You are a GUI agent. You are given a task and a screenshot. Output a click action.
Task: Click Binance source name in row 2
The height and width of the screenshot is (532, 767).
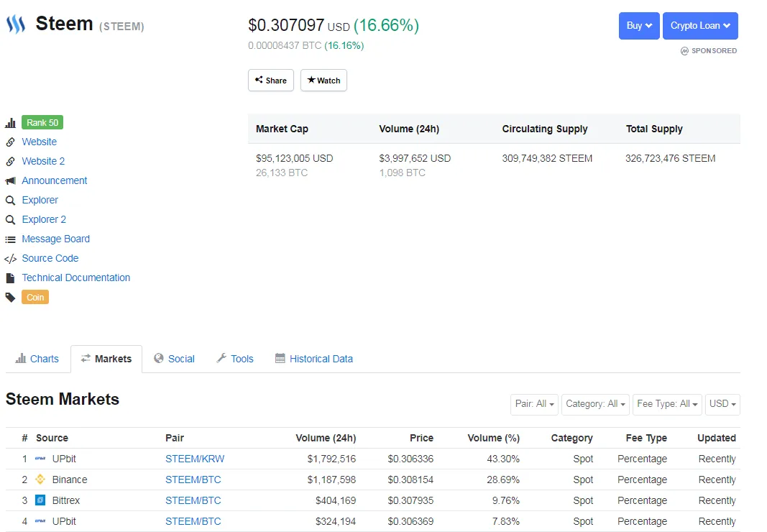(x=70, y=480)
